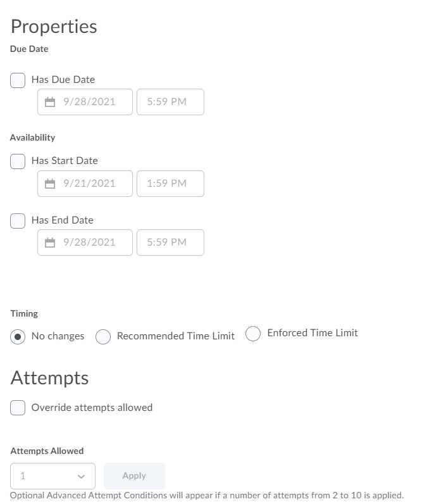Enable Override attempts allowed
This screenshot has height=504, width=427.
pos(18,408)
